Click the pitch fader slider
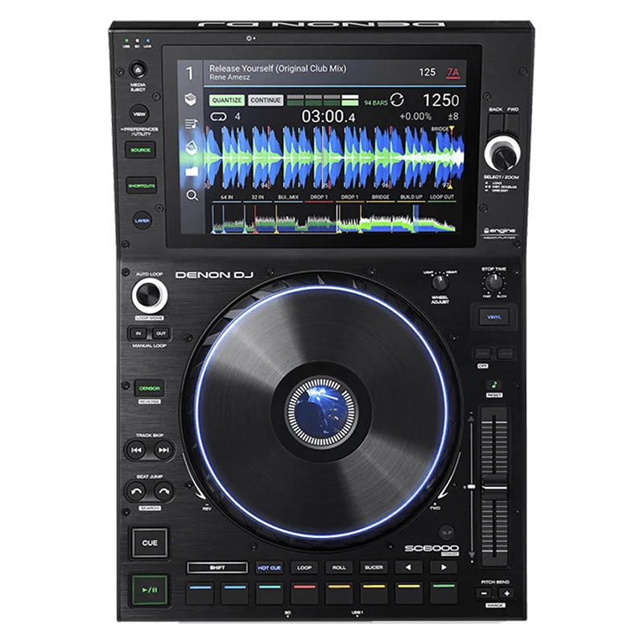The image size is (644, 644). click(x=494, y=487)
